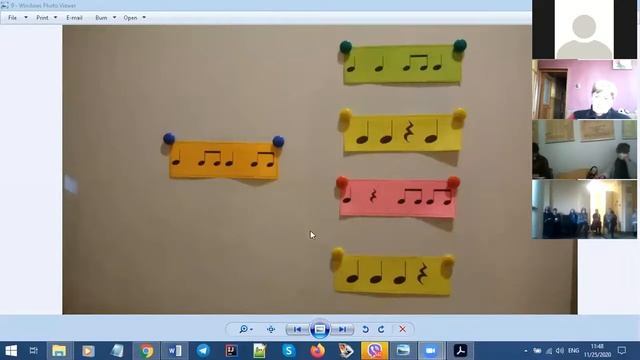Click the green rhythm card at top

point(403,64)
